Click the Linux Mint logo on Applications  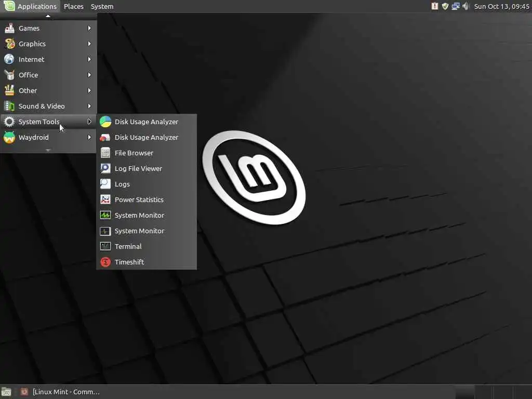pyautogui.click(x=9, y=6)
